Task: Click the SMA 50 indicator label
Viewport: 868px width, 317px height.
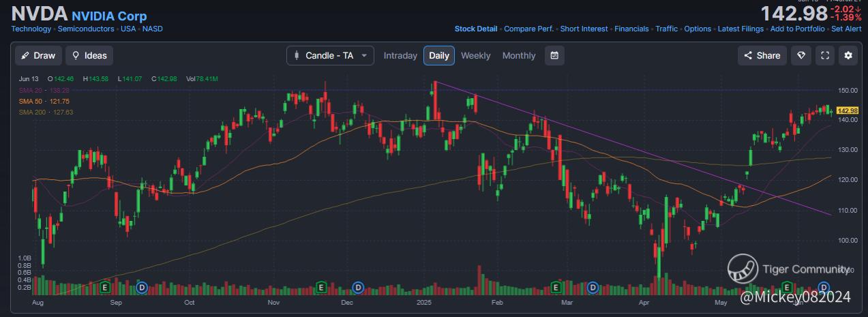Action: 45,101
